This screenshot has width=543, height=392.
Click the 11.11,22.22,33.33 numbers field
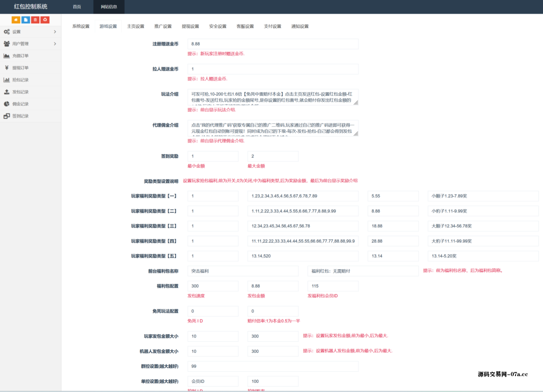click(303, 241)
